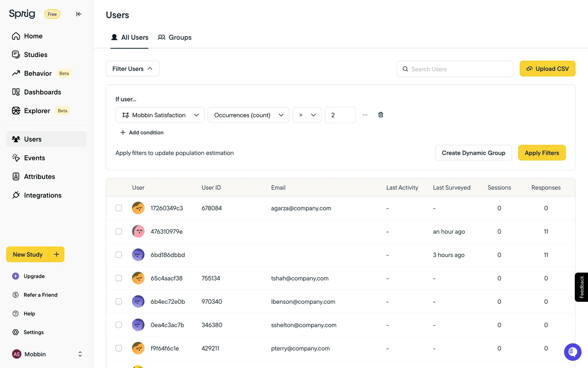Open the condition's three-dot options menu
The image size is (588, 368).
[365, 115]
